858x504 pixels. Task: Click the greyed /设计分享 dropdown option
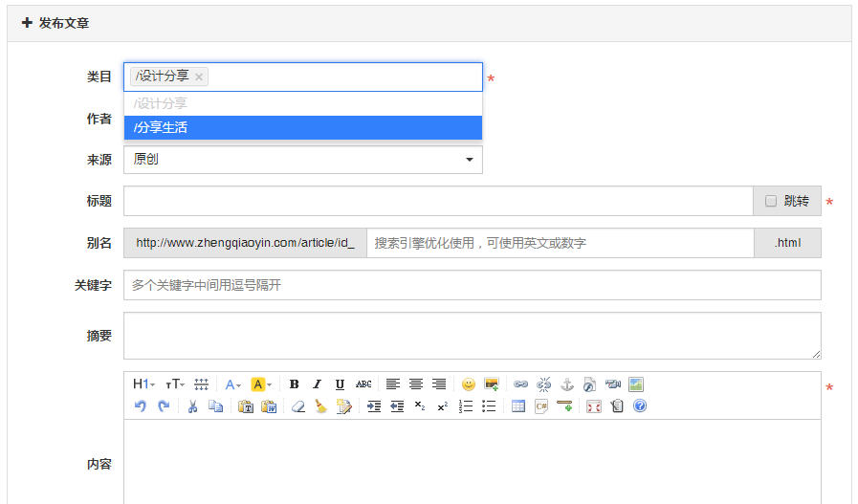click(x=303, y=103)
